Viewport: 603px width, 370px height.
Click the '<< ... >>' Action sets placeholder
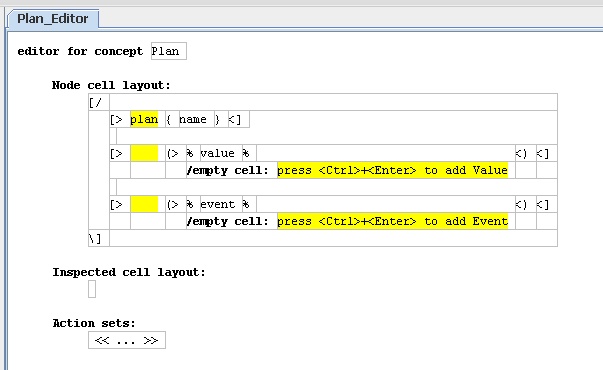coord(127,340)
